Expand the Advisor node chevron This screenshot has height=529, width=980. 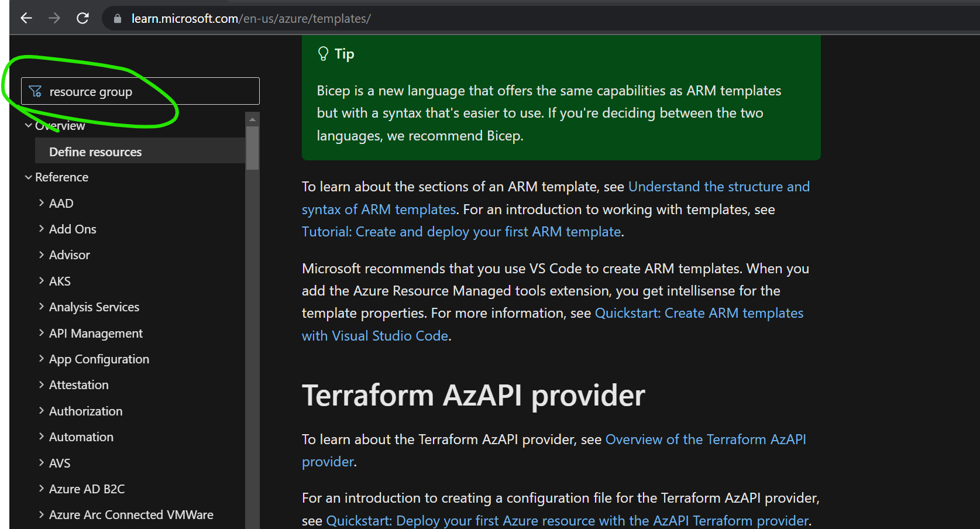[x=42, y=255]
